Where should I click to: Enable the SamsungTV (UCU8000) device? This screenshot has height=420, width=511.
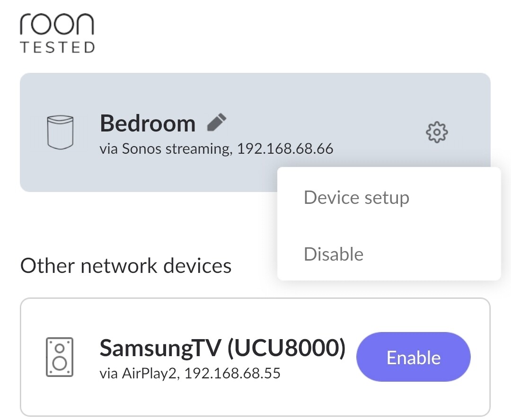(x=414, y=357)
